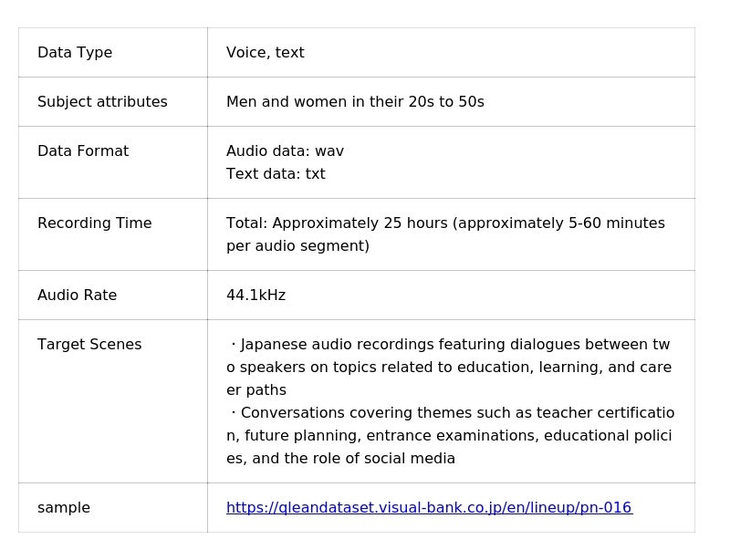
Task: Click the "Japanese audio recordings" bullet line
Action: (451, 345)
